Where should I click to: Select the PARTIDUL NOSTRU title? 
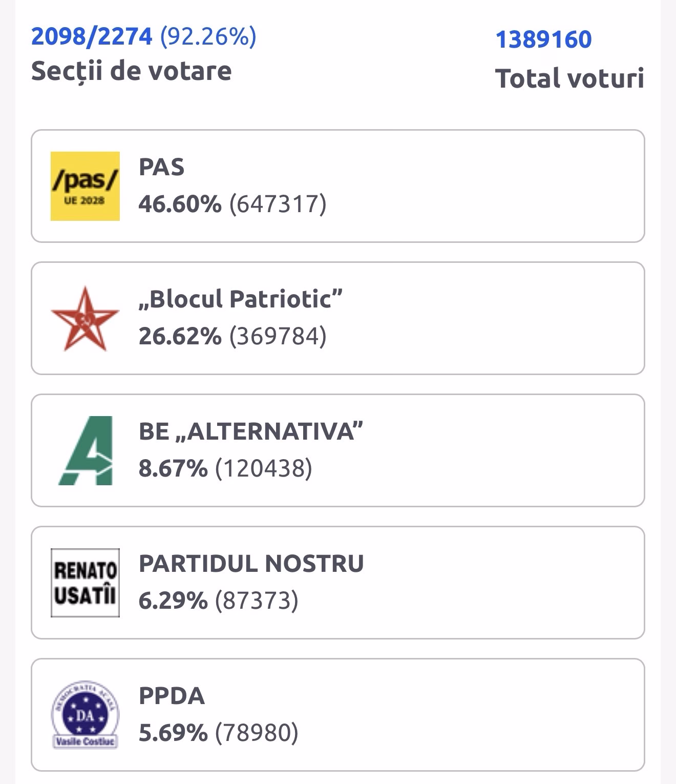pos(251,564)
